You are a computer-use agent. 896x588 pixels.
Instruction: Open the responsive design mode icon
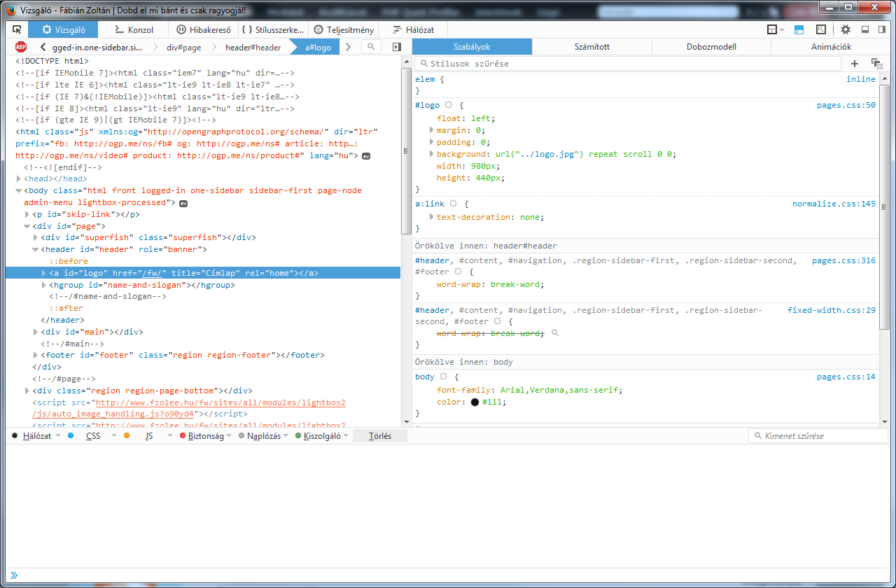821,29
